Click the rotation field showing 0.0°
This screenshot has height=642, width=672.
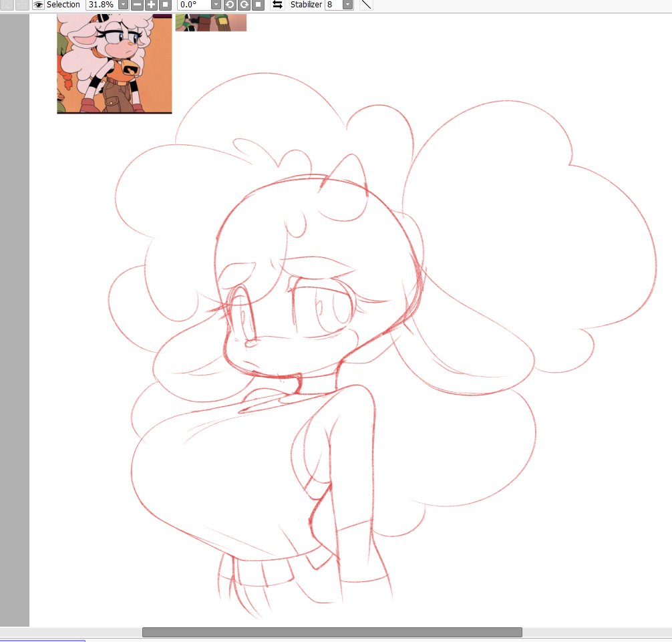[194, 5]
